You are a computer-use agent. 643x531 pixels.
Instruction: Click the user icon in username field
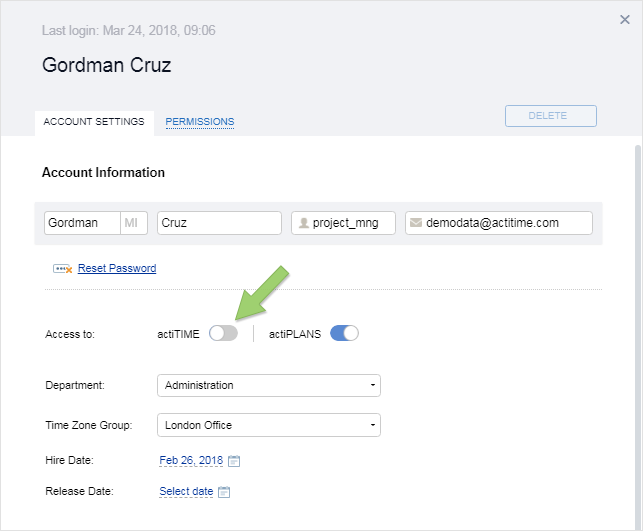(x=303, y=223)
